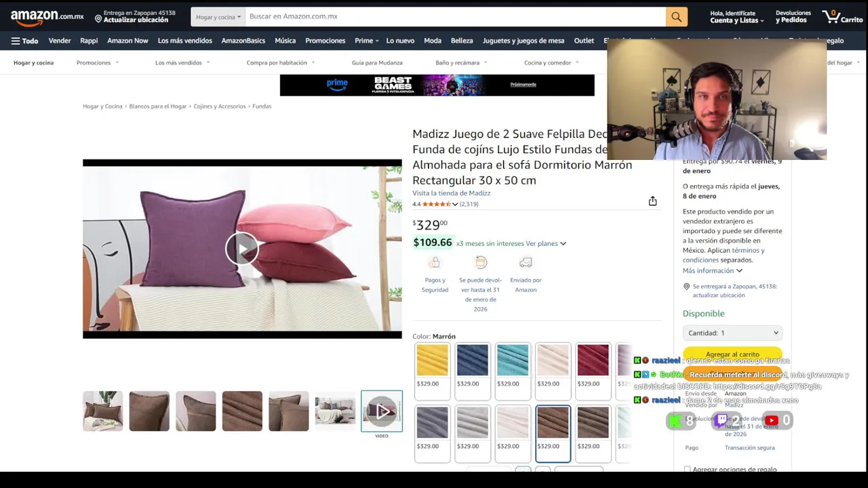Click the orange search magnifier button
The image size is (868, 488).
point(676,16)
